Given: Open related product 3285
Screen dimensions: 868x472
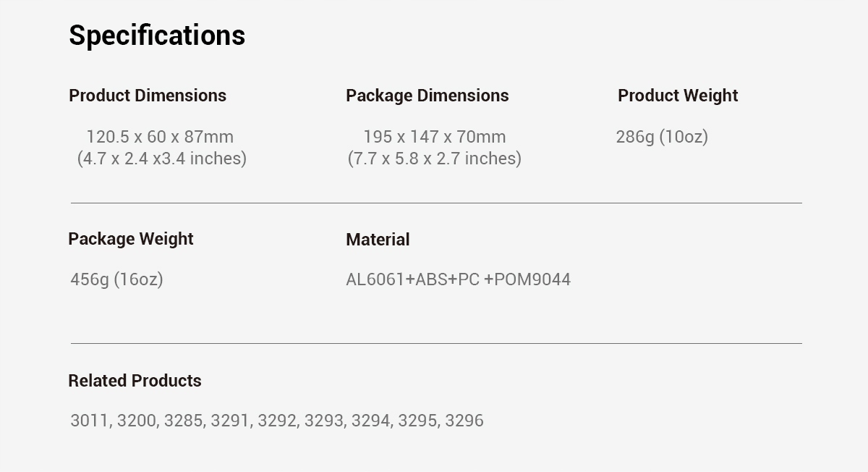Looking at the screenshot, I should coord(183,421).
